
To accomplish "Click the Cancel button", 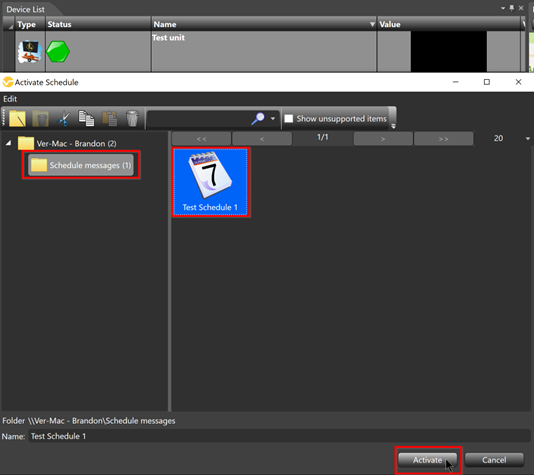I will click(x=494, y=460).
